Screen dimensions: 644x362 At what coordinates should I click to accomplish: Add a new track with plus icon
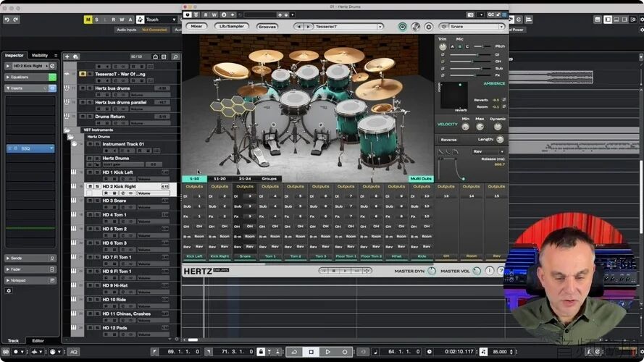pos(67,56)
